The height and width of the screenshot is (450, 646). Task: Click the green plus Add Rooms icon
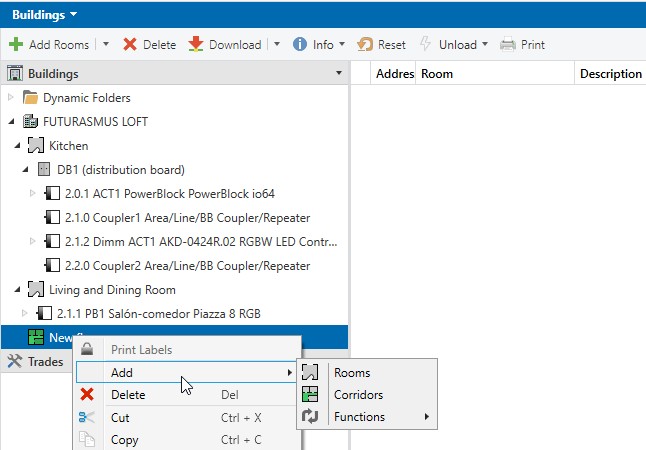(16, 45)
